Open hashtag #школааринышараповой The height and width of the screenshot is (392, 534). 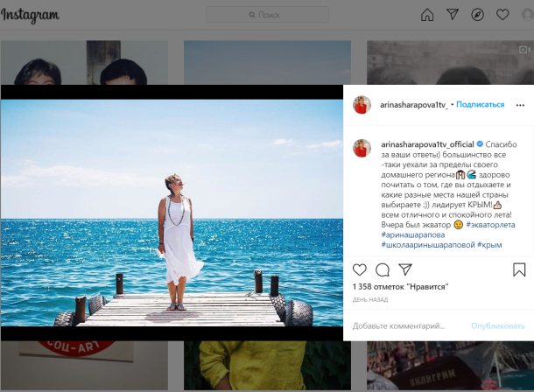tap(428, 245)
